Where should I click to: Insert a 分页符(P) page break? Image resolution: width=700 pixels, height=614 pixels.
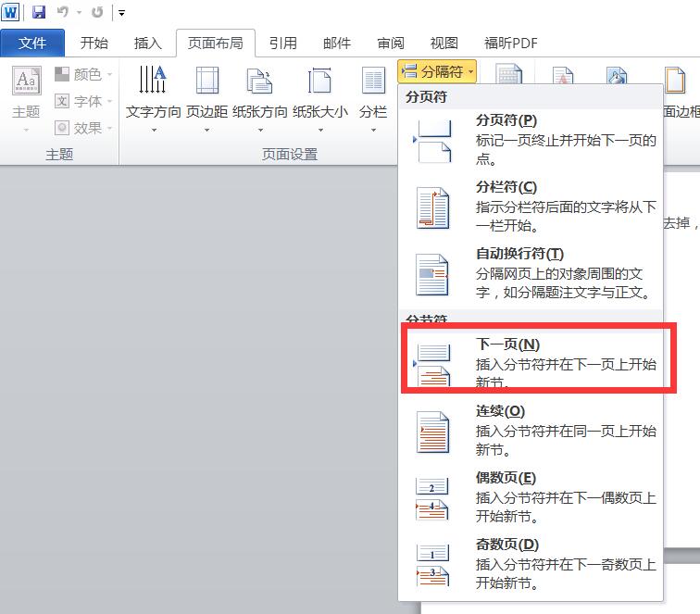click(x=531, y=140)
